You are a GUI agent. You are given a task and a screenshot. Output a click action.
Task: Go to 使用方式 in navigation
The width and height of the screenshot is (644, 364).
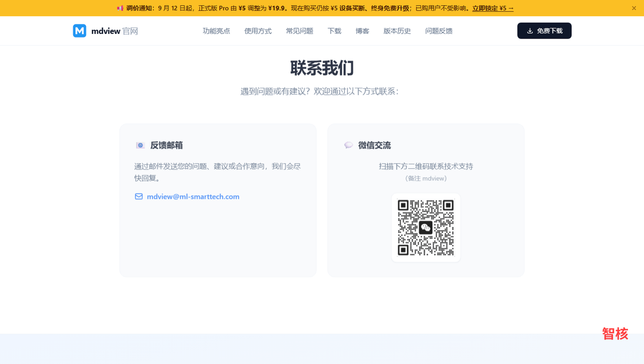[258, 31]
